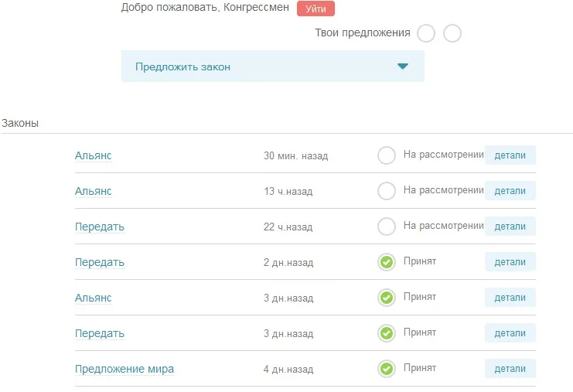Click green checkmark on 3 дн.назад Альянс law

[387, 298]
